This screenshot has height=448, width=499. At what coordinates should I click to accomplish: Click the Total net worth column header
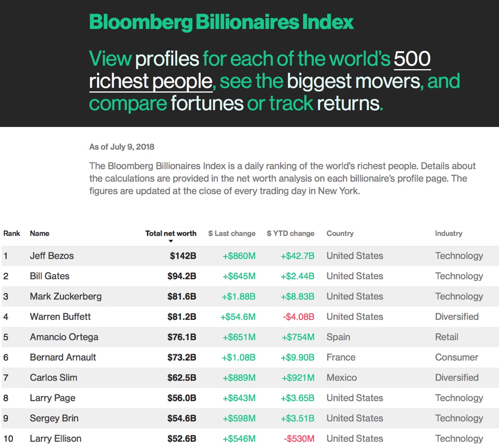click(170, 233)
